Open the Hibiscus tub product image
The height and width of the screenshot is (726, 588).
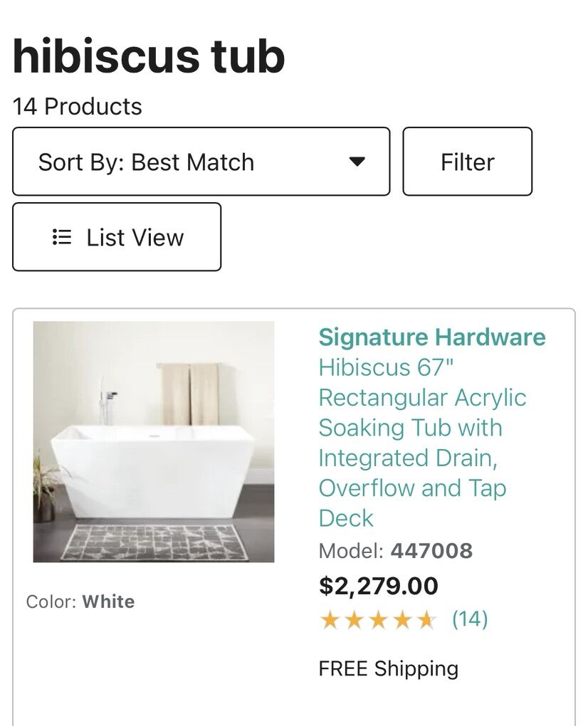pos(154,441)
